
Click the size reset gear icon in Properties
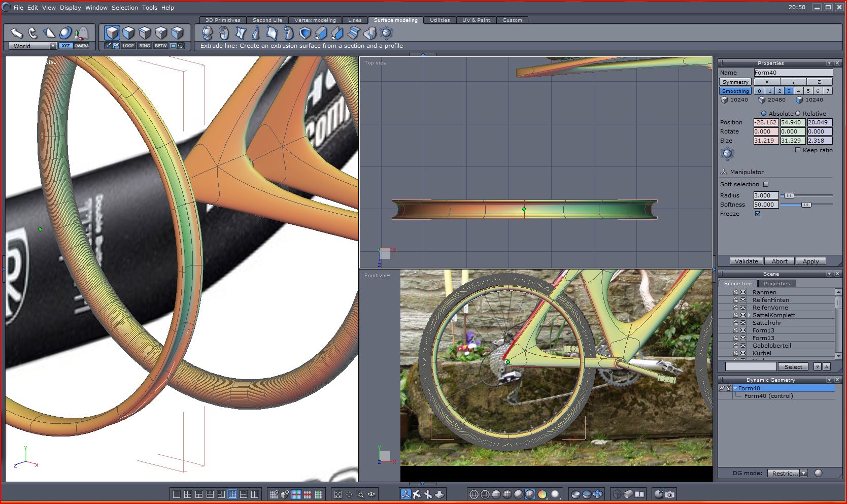[x=727, y=153]
